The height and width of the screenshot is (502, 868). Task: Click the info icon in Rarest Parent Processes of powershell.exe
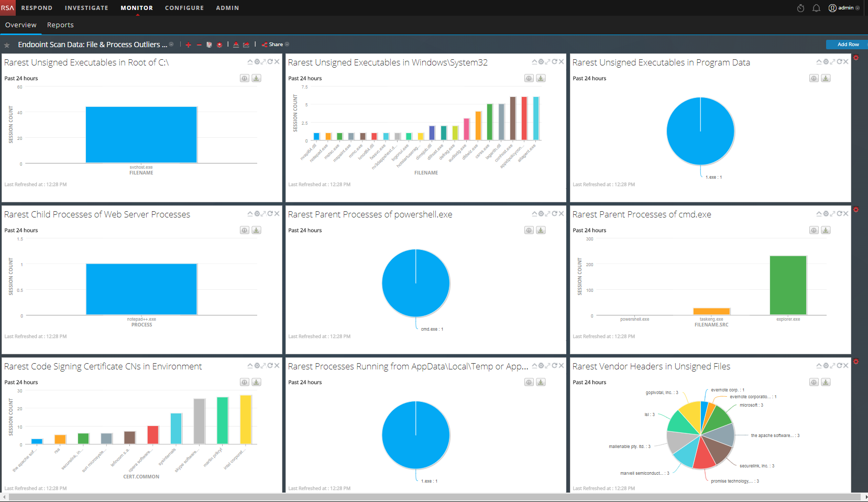coord(529,230)
